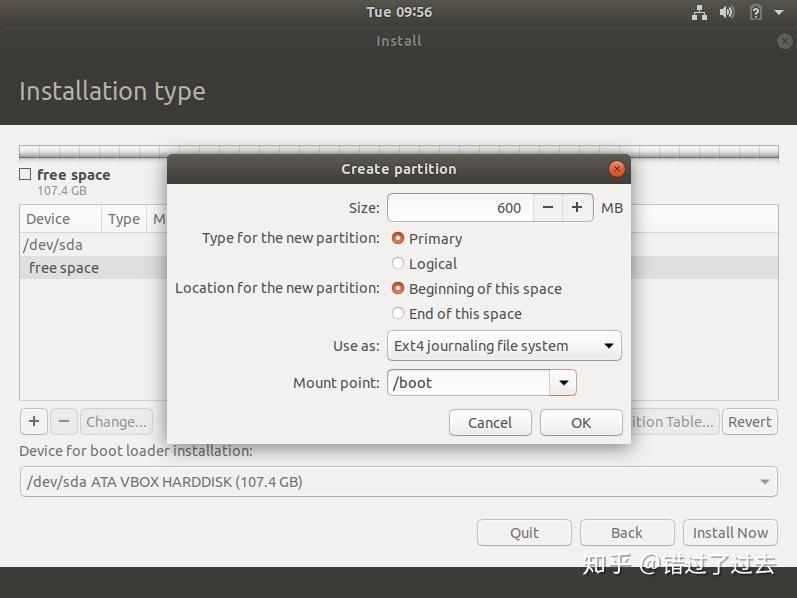Close the Create partition dialog
Viewport: 797px width, 598px height.
(617, 169)
